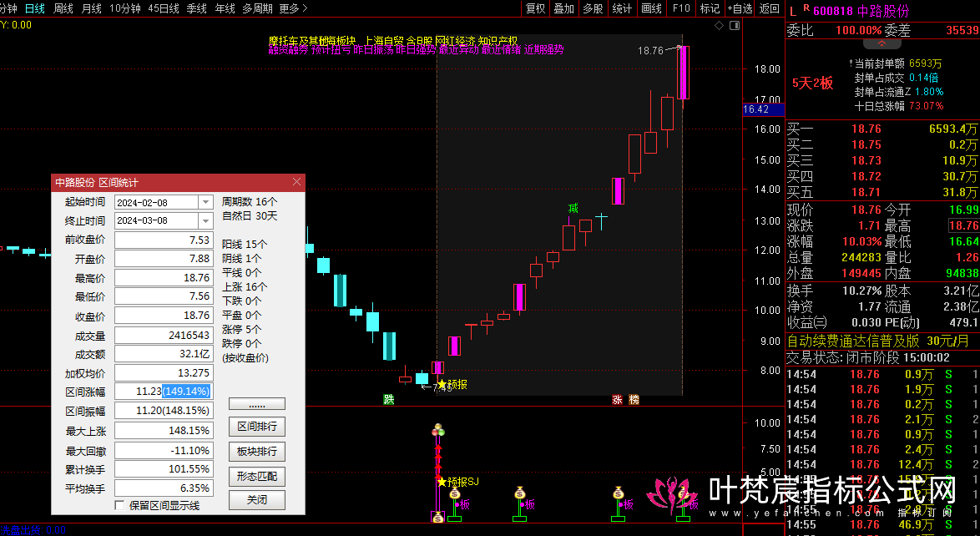Viewport: 980px width, 536px height.
Task: Click the 加权均价 field showing 13.275
Action: click(164, 372)
